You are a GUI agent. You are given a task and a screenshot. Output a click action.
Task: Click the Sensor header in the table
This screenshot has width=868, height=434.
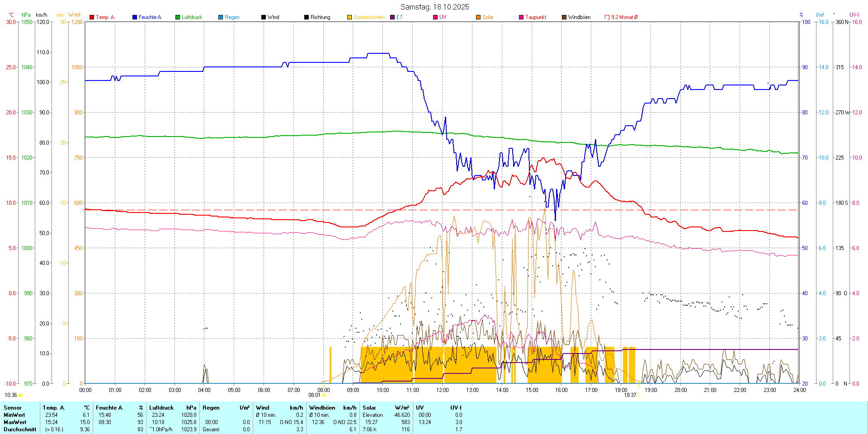point(13,408)
